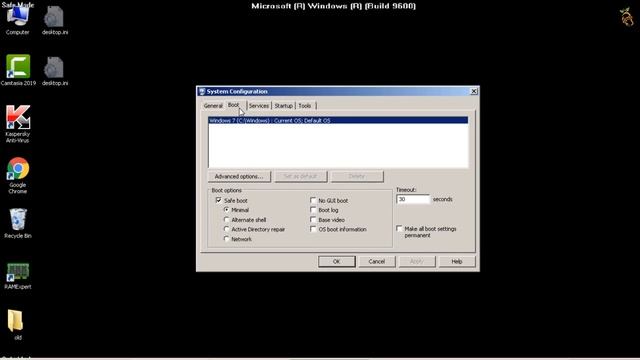Enable Boot log checkbox
Image resolution: width=640 pixels, height=360 pixels.
[x=313, y=210]
